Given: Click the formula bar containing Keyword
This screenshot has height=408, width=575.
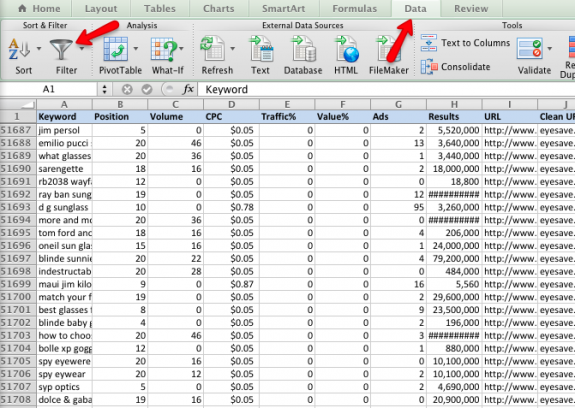Looking at the screenshot, I should [x=386, y=89].
